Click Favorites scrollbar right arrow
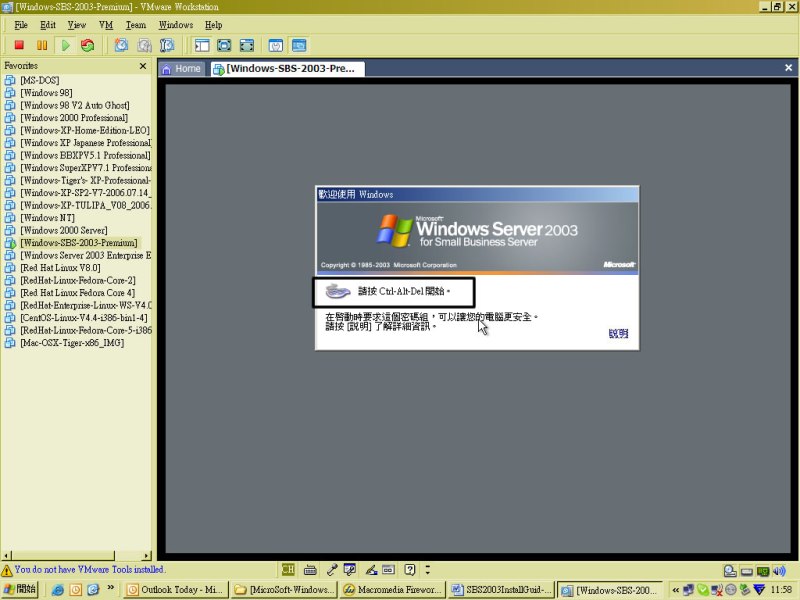This screenshot has width=800, height=600. (x=147, y=556)
